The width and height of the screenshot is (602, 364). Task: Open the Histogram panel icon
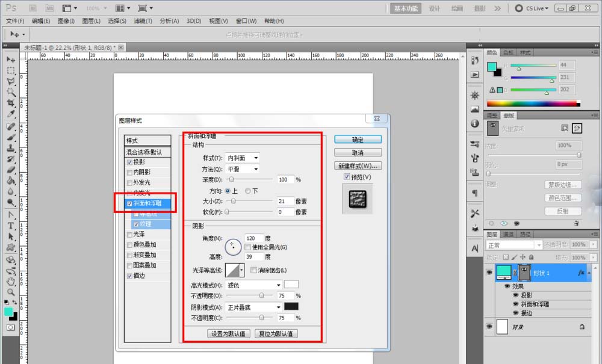(x=475, y=110)
